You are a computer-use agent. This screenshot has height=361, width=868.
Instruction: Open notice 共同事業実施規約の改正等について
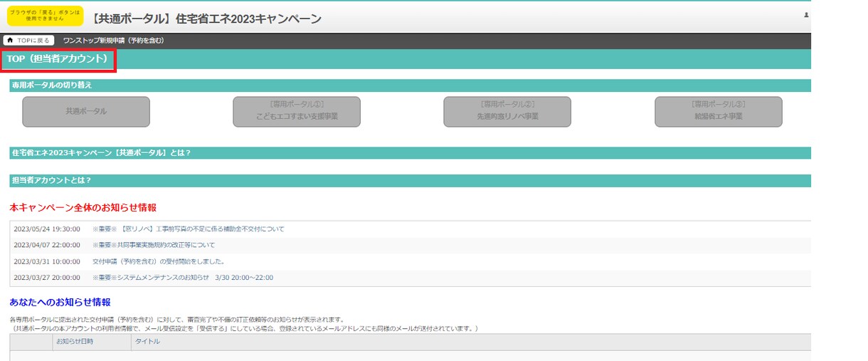click(x=154, y=245)
